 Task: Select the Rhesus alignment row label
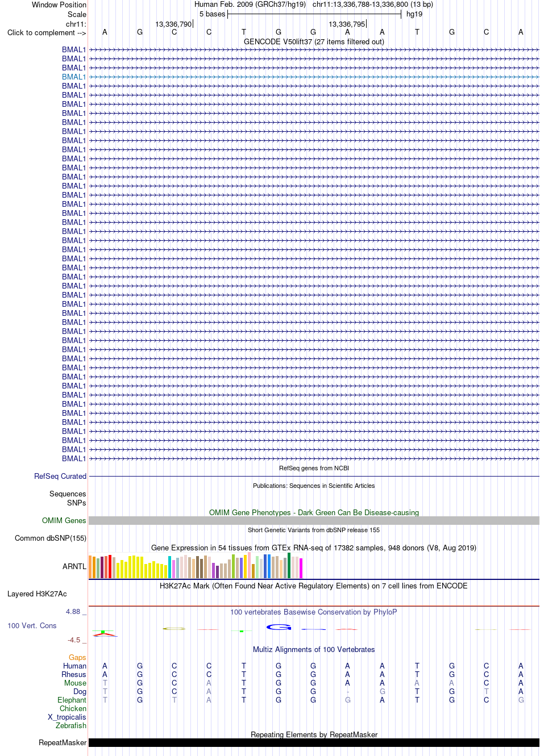(x=74, y=674)
